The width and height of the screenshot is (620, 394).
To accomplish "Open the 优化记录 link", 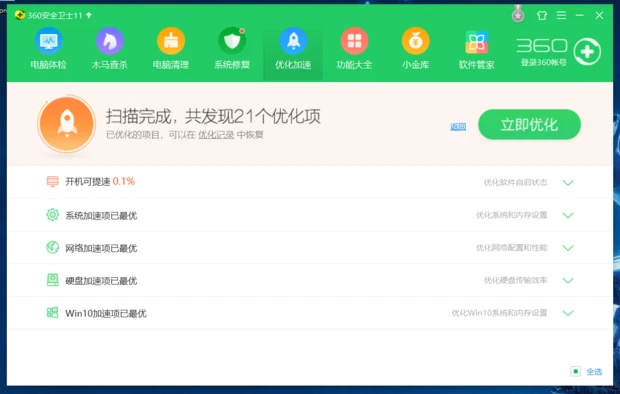I will pos(216,135).
